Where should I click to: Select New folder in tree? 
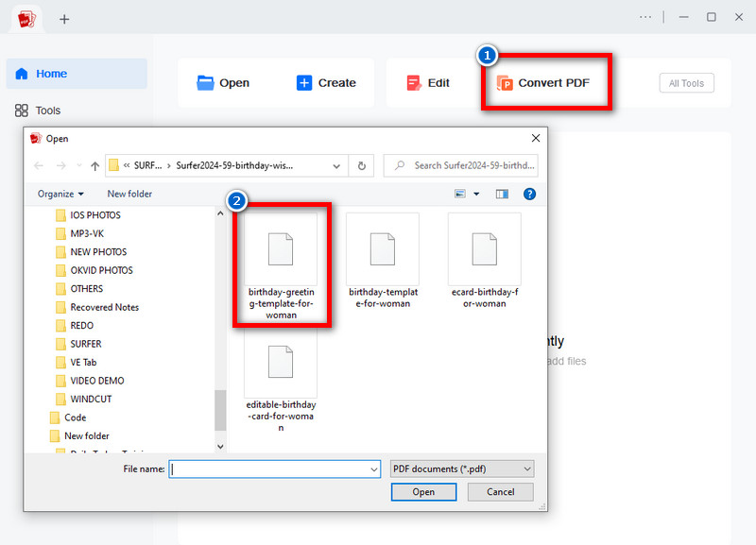[79, 435]
